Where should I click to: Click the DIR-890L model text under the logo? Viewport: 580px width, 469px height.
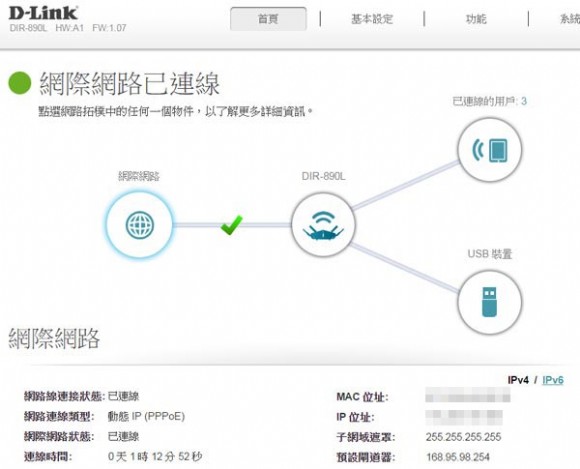point(28,28)
